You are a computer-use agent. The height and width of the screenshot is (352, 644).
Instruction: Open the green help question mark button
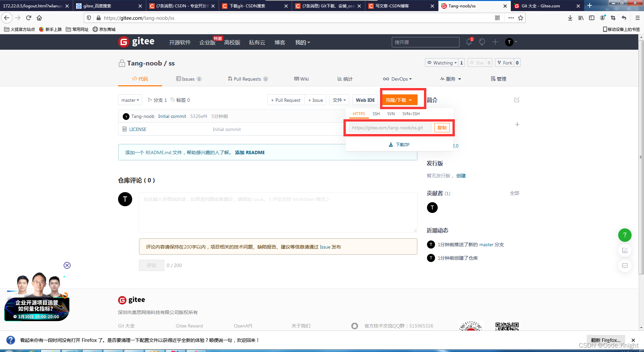625,235
